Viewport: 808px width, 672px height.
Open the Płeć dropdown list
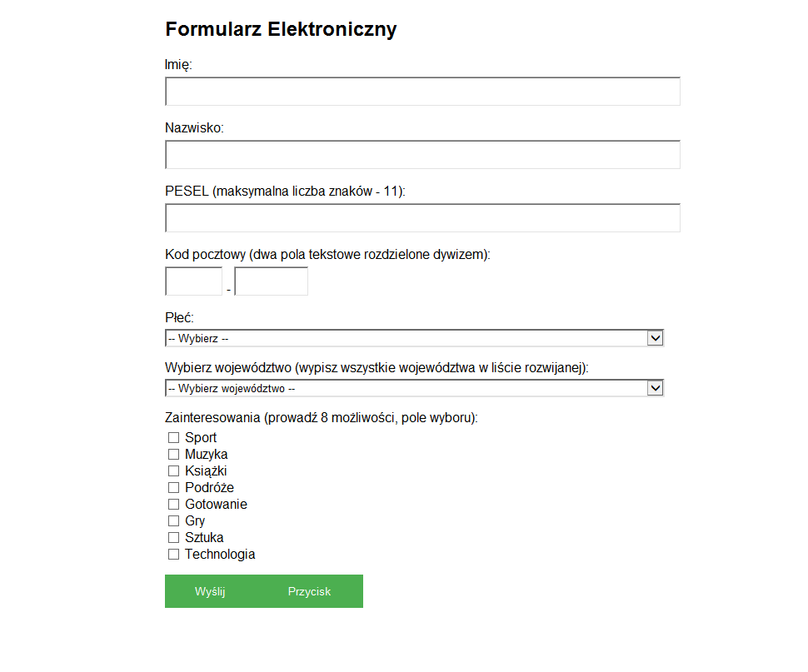click(x=414, y=338)
